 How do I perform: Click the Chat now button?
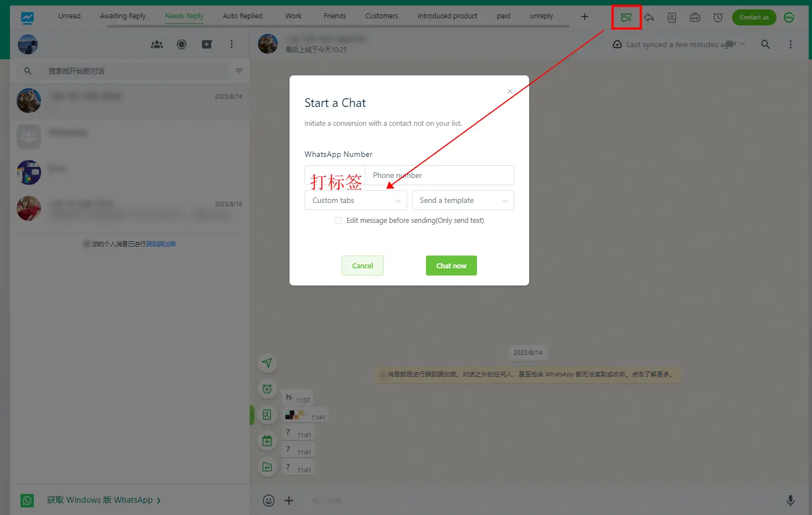click(x=451, y=266)
